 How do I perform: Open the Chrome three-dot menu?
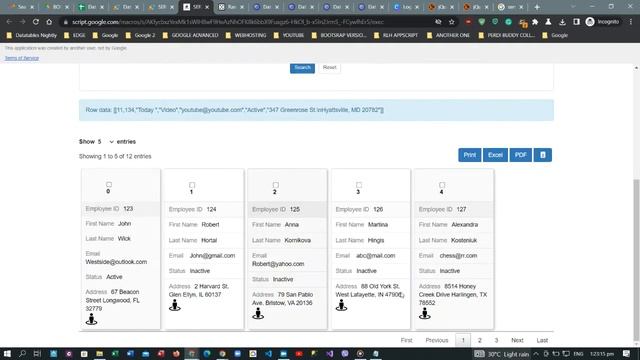pyautogui.click(x=631, y=22)
